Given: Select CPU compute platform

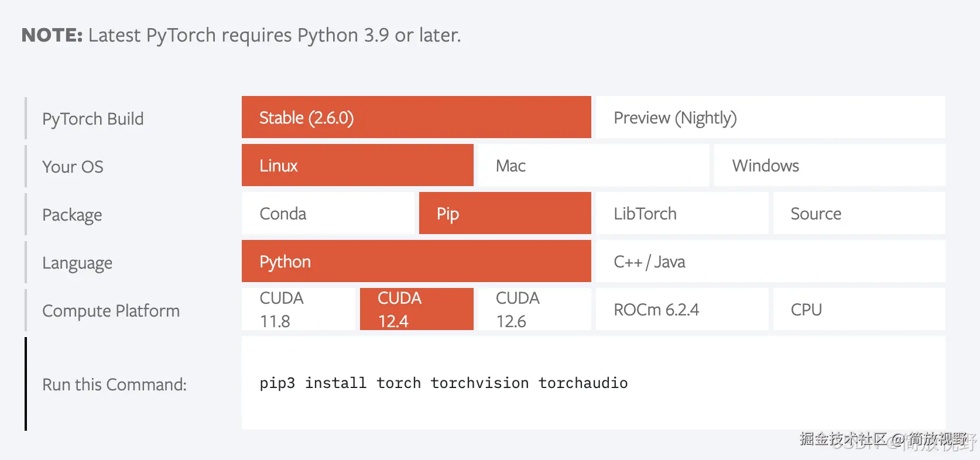Looking at the screenshot, I should [859, 309].
